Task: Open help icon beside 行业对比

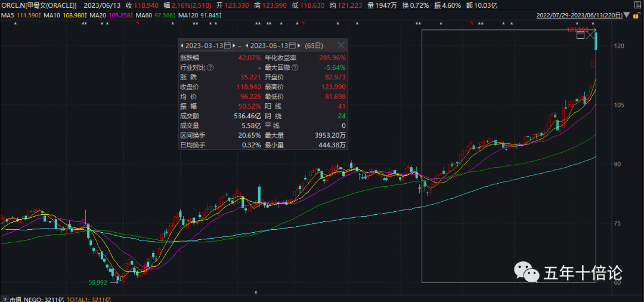Action: [x=210, y=67]
